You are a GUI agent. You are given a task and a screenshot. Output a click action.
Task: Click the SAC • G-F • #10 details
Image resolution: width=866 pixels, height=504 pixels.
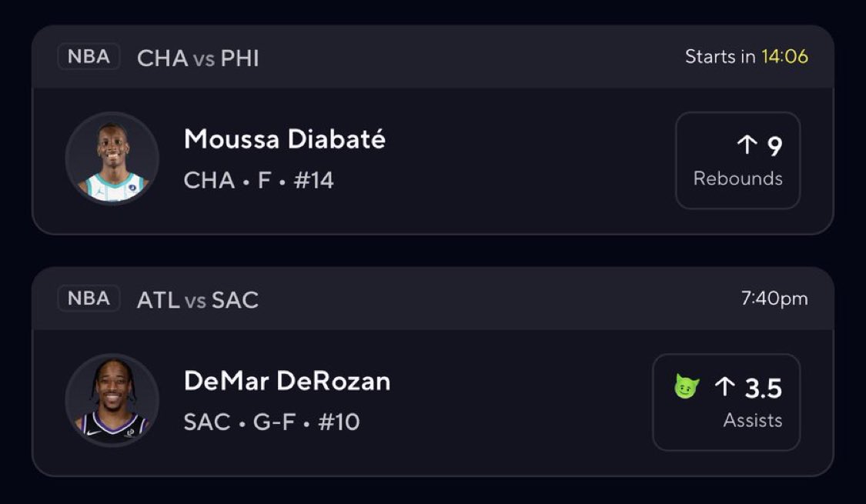click(272, 422)
